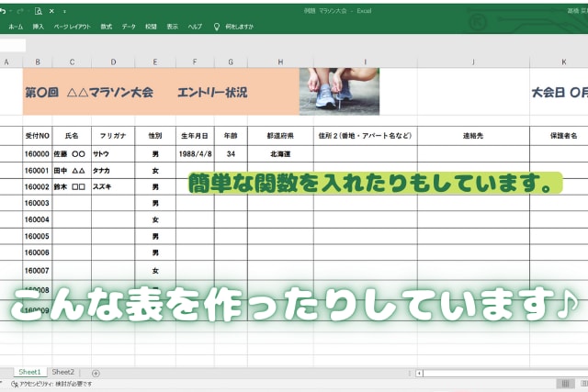Select column K header
588x392 pixels.
click(559, 62)
